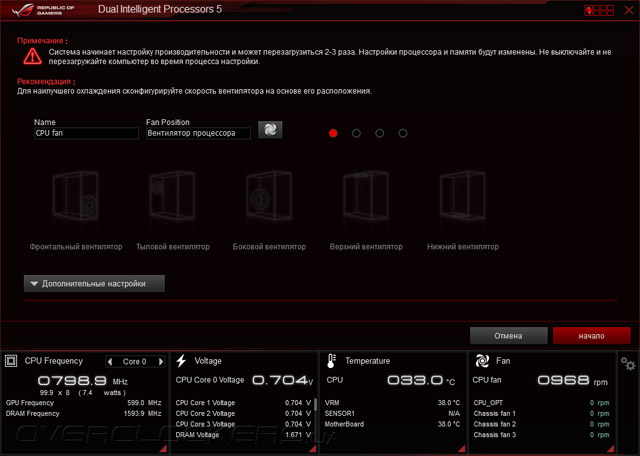Switch to next core with right arrow
This screenshot has height=456, width=640.
[x=161, y=362]
